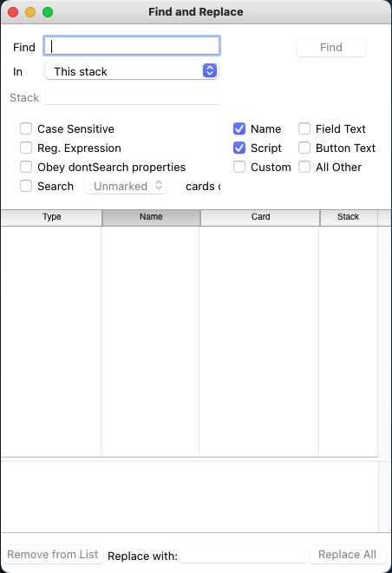Uncheck the Name search option
The width and height of the screenshot is (392, 573).
239,128
